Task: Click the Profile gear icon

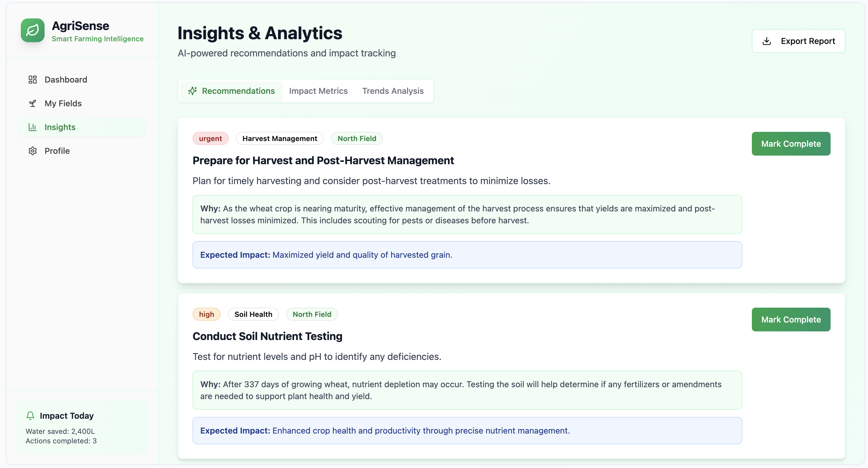Action: 33,151
